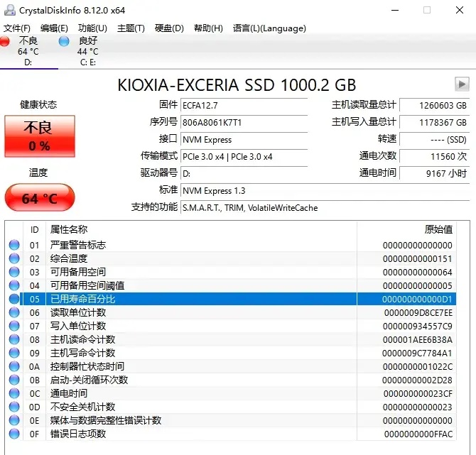Minimize the CrystalDiskInfo window
Viewport: 476px width, 455px height.
395,11
